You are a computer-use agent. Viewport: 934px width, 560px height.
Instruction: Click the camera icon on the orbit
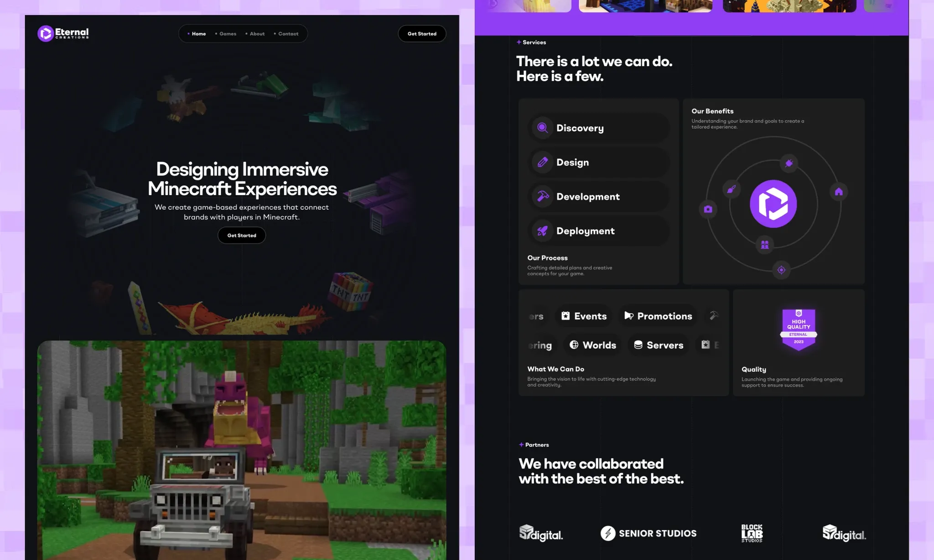pos(708,209)
